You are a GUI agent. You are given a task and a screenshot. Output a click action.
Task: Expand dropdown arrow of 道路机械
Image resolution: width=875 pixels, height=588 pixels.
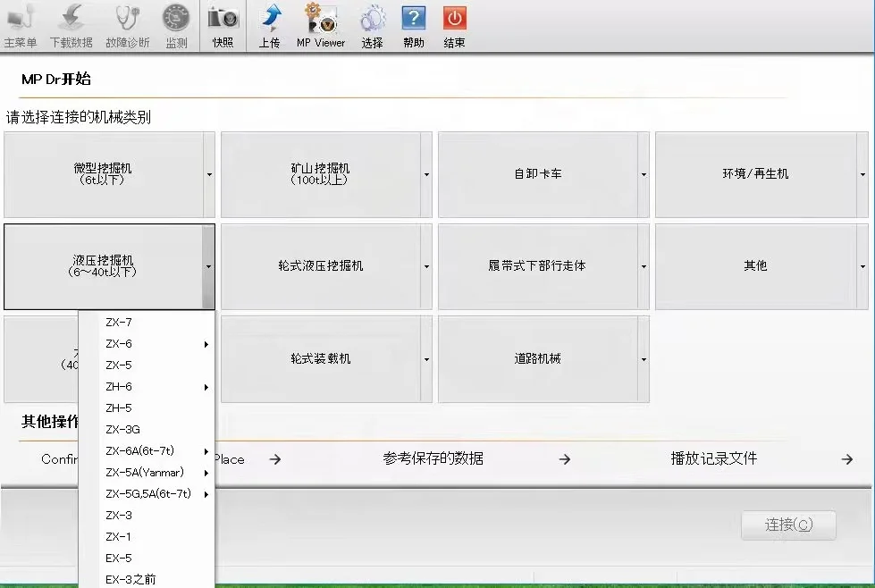click(644, 359)
